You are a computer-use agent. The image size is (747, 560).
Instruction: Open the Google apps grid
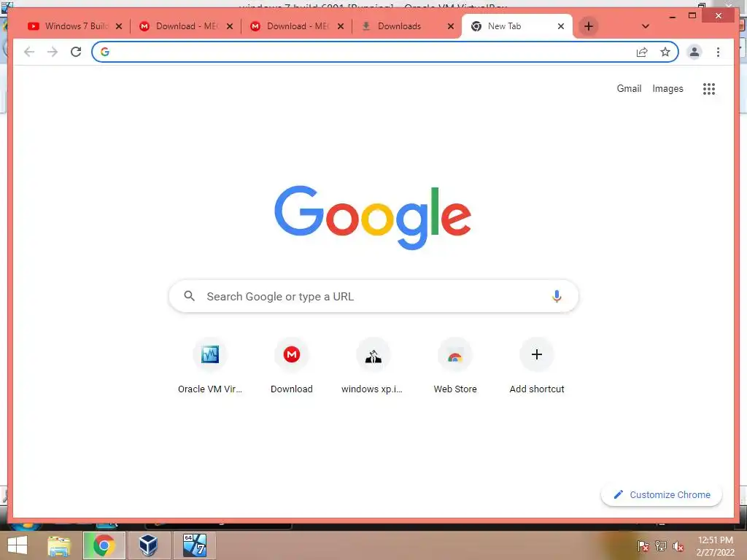[709, 88]
